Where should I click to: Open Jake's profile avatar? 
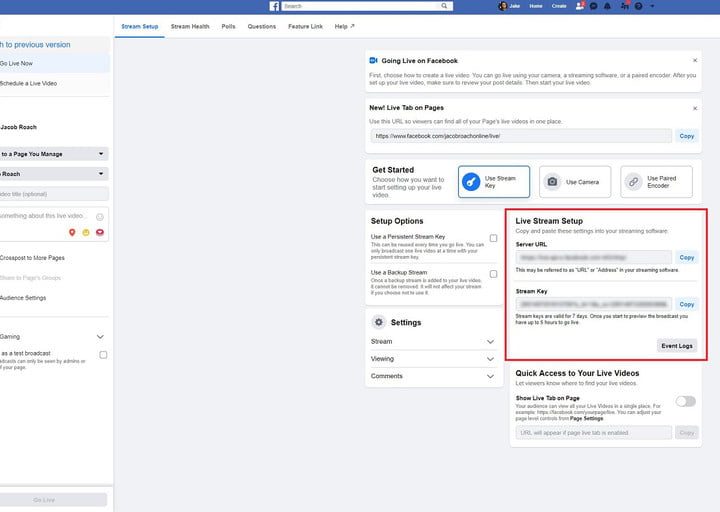coord(502,6)
